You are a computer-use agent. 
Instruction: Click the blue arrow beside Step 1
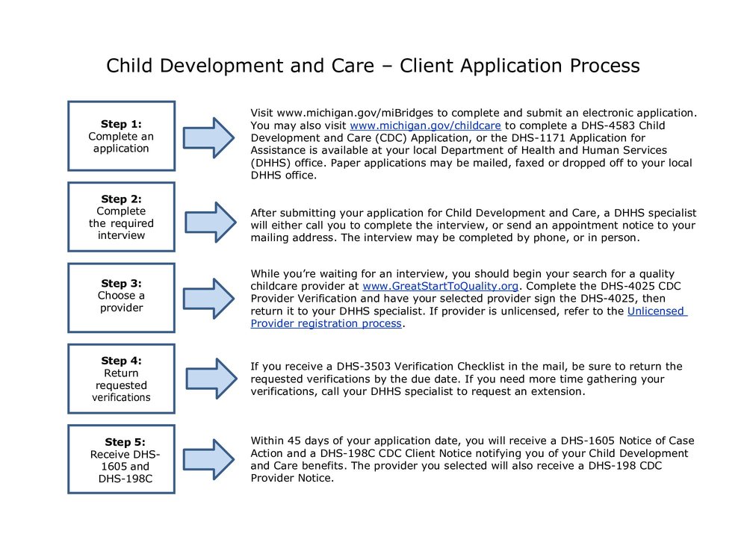208,137
